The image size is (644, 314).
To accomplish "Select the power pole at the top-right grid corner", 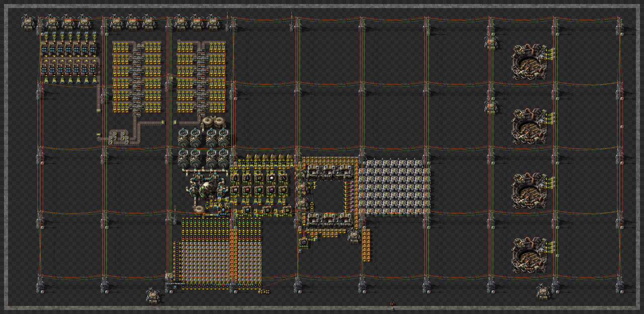I will 620,26.
